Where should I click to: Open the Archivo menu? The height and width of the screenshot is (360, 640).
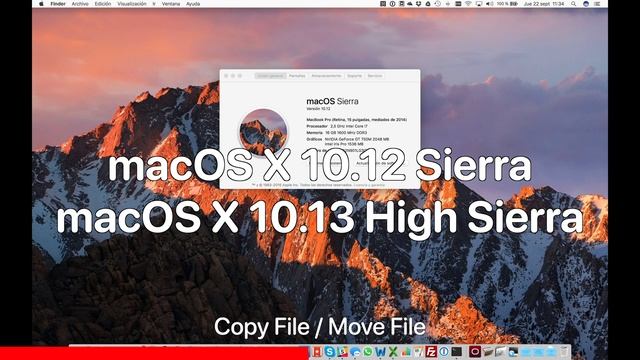tap(80, 4)
